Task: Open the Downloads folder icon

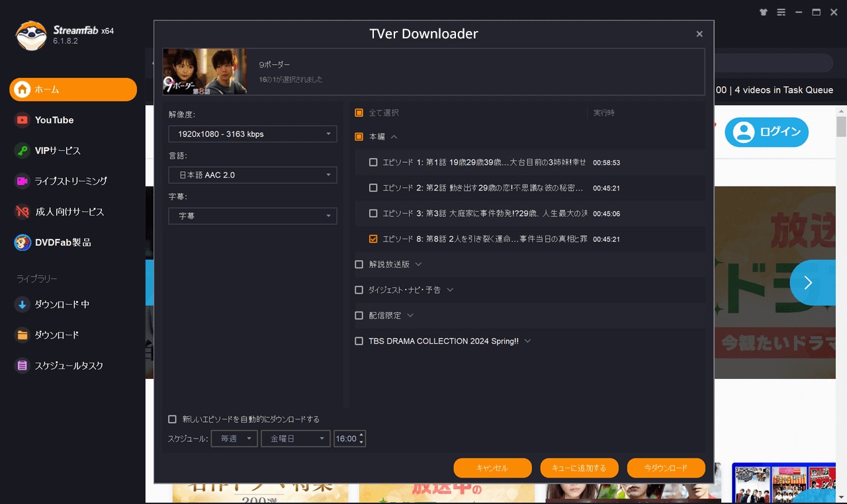Action: (22, 335)
